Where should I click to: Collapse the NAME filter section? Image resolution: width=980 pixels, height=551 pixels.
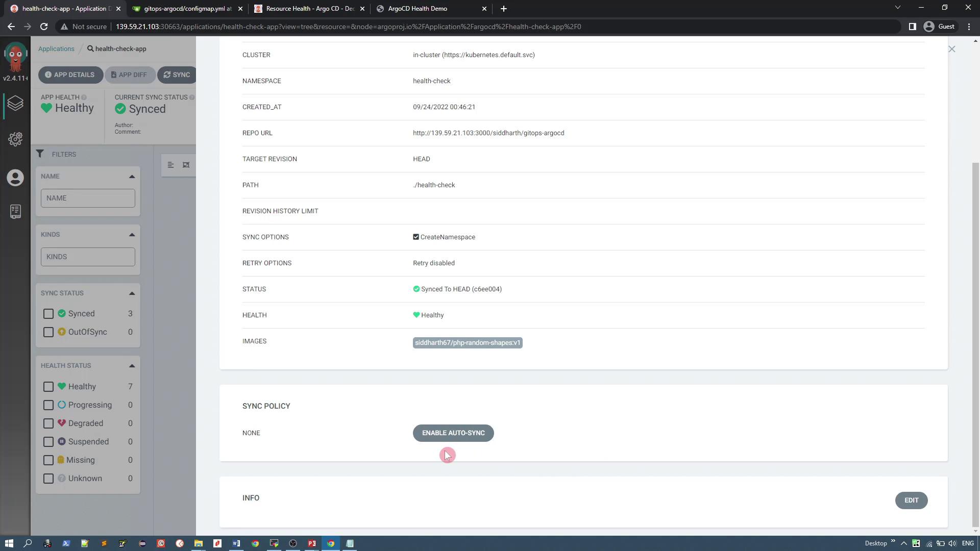132,177
